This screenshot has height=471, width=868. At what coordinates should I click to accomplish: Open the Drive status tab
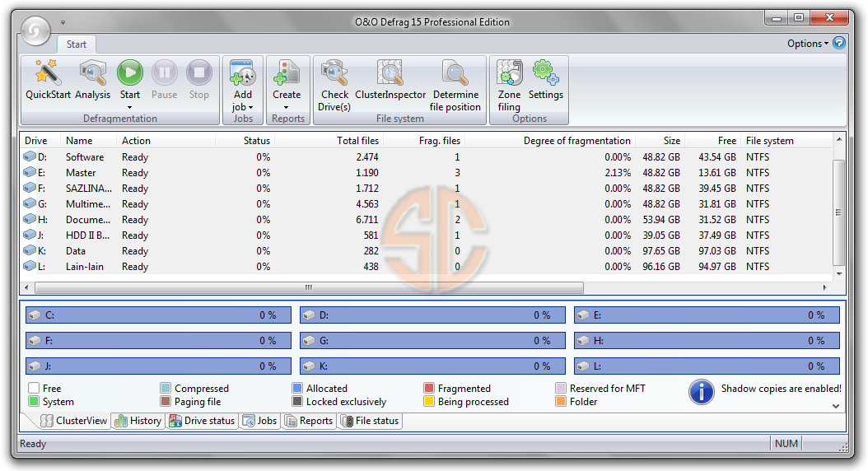pyautogui.click(x=202, y=421)
